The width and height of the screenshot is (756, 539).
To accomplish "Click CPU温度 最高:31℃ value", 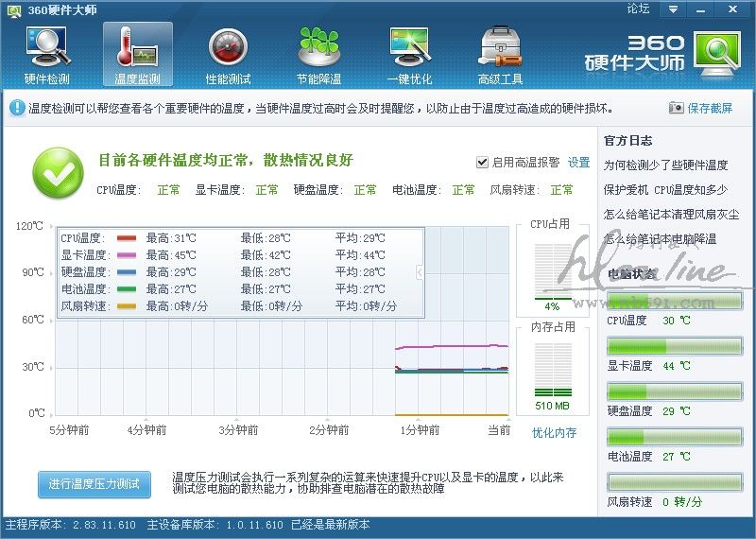I will pos(171,238).
